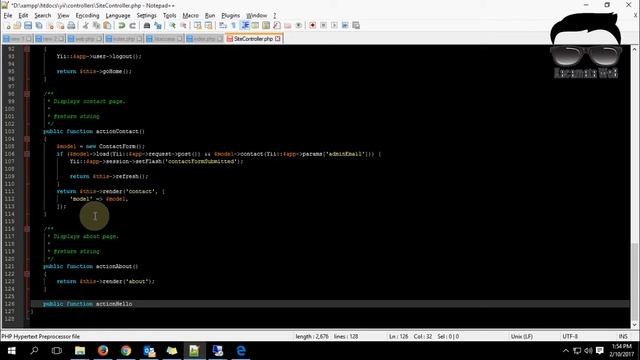The height and width of the screenshot is (360, 640).
Task: Click the Print toolbar icon
Action: [x=71, y=25]
